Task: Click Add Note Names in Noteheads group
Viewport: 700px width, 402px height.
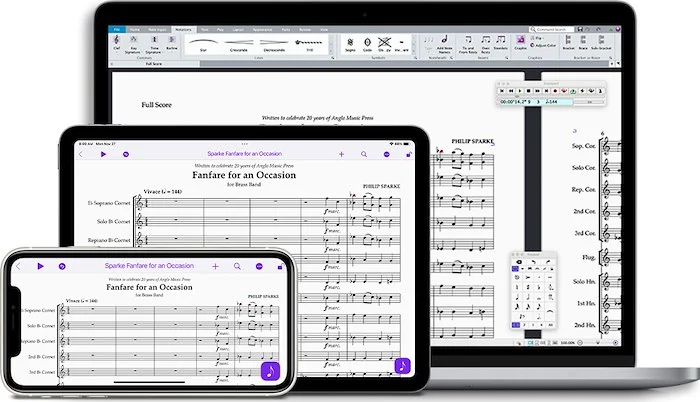Action: [444, 44]
